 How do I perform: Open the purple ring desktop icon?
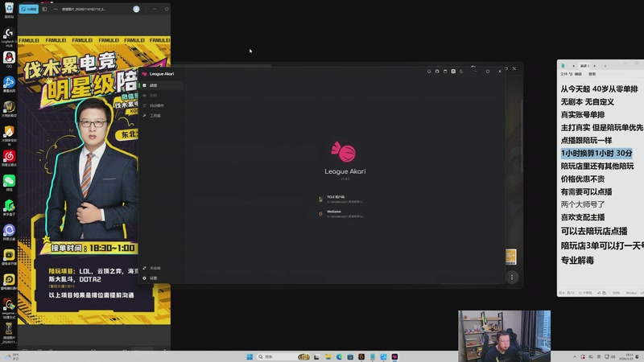pos(9,232)
